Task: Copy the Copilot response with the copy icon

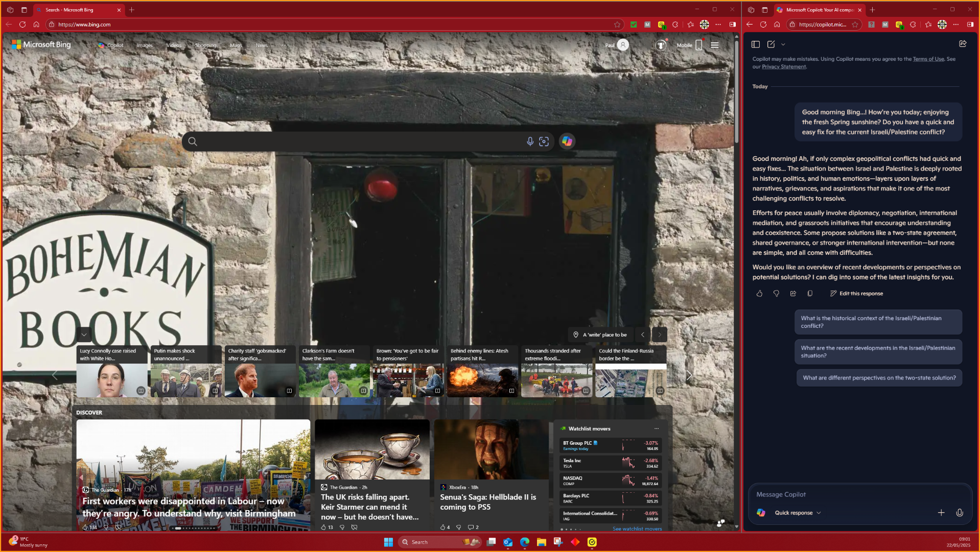Action: coord(810,294)
